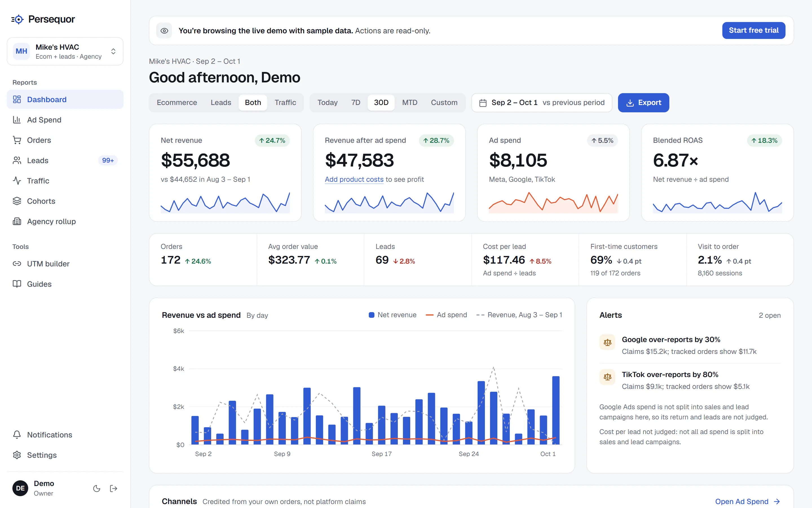
Task: Click the Google over-reports scale icon
Action: [x=607, y=342]
